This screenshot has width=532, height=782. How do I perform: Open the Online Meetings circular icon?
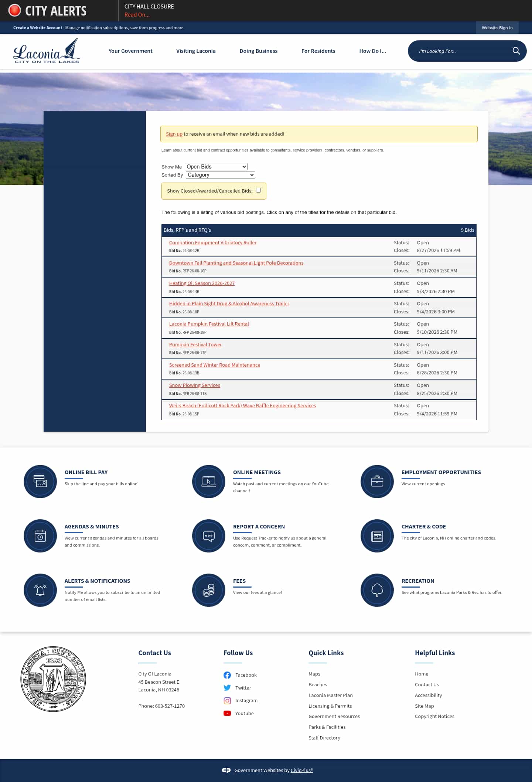click(209, 482)
